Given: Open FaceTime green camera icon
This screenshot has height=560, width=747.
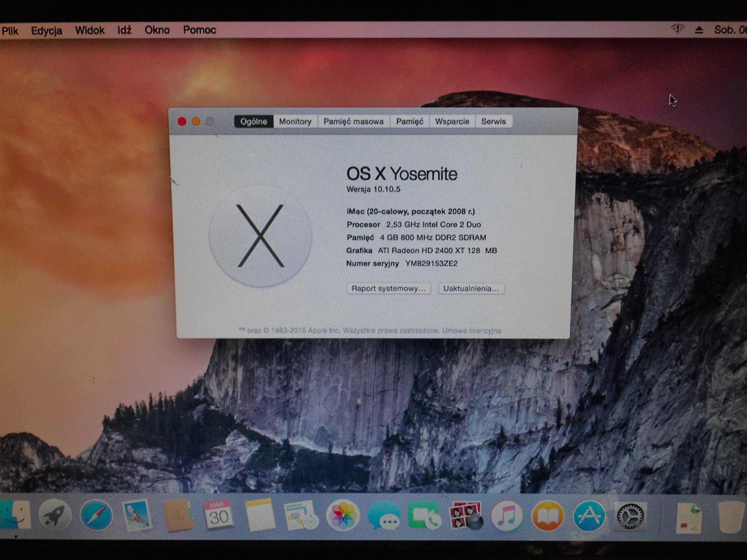Looking at the screenshot, I should click(424, 515).
